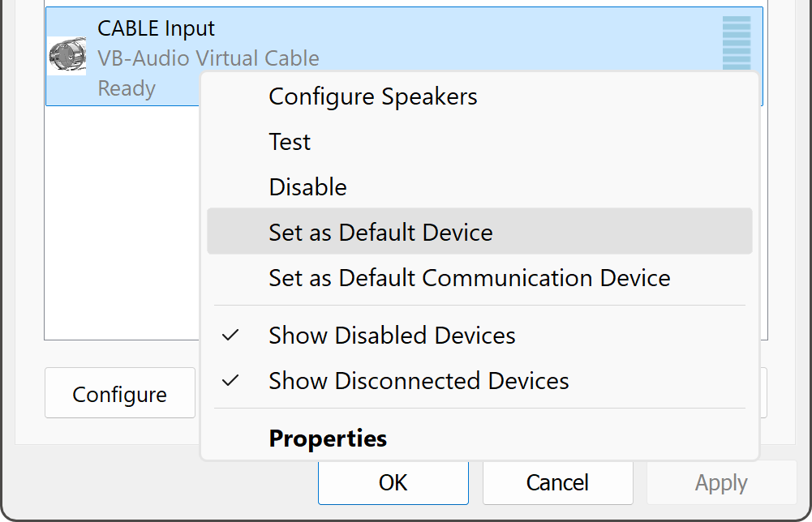Set CABLE Input as Default Device
This screenshot has width=812, height=522.
click(380, 233)
